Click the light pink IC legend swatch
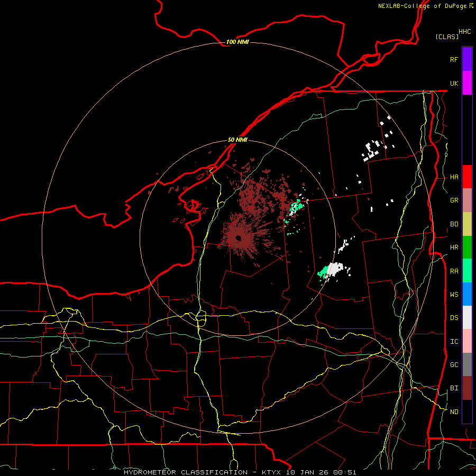This screenshot has width=476, height=476. [467, 341]
